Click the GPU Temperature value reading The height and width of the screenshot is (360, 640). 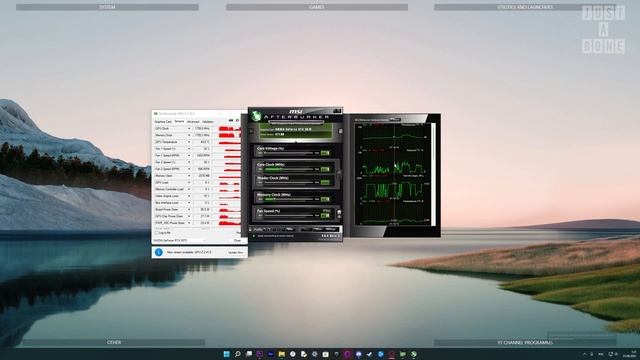click(x=203, y=142)
